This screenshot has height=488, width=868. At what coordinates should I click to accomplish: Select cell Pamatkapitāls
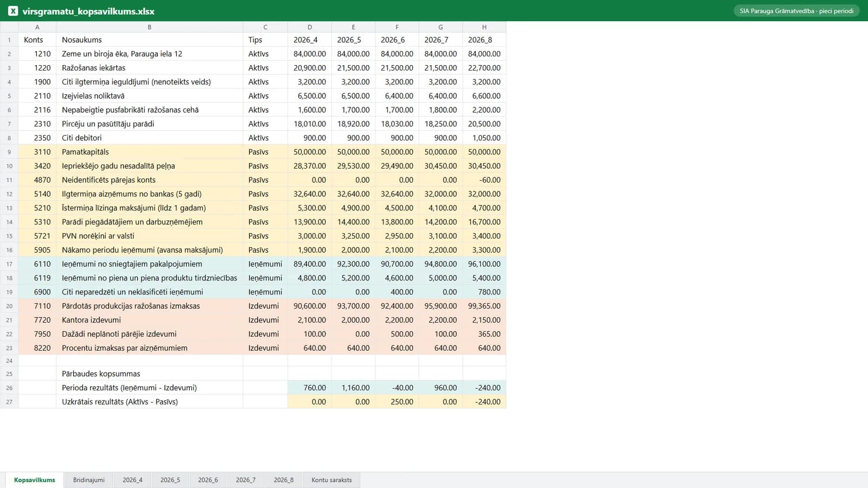click(150, 152)
